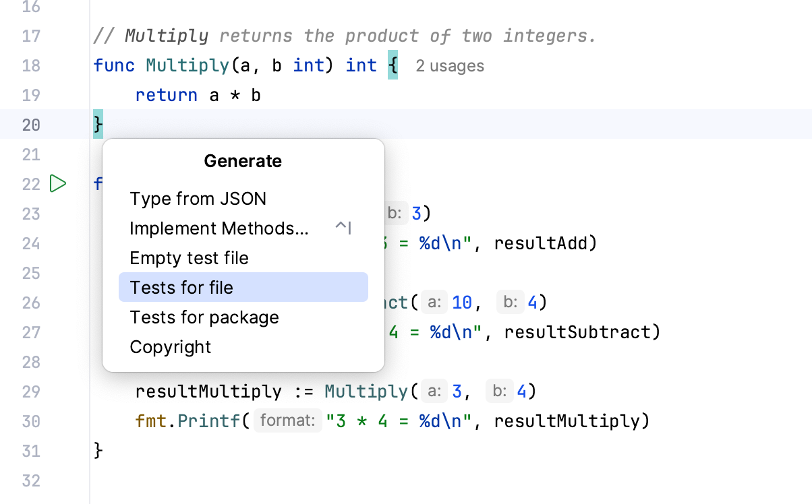Screen dimensions: 812x504
Task: Click line number 29 in the gutter
Action: (x=31, y=391)
